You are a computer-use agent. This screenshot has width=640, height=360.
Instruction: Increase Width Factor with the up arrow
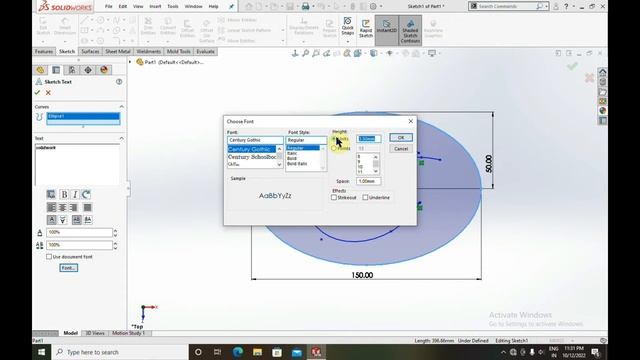click(x=115, y=230)
